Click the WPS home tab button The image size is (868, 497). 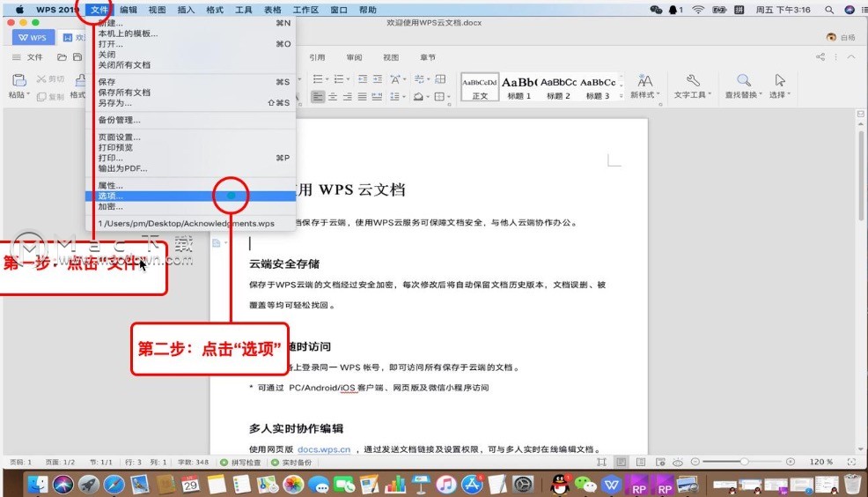pyautogui.click(x=33, y=37)
